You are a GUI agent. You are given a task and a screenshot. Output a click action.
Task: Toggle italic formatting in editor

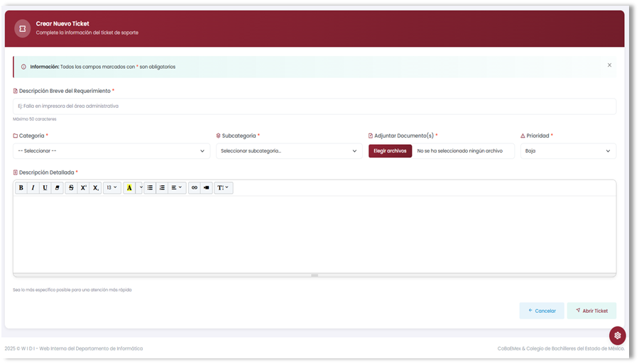(x=33, y=188)
